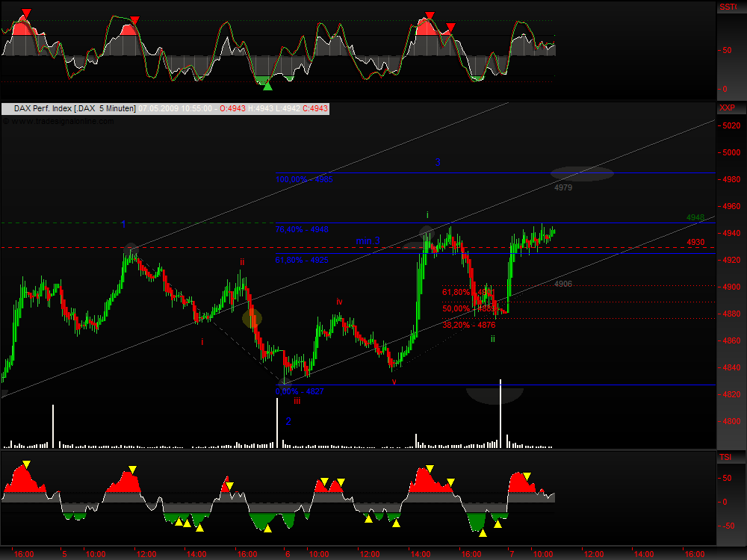Screen dimensions: 747x560
Task: Click the red 4930 price level marker
Action: (x=695, y=242)
